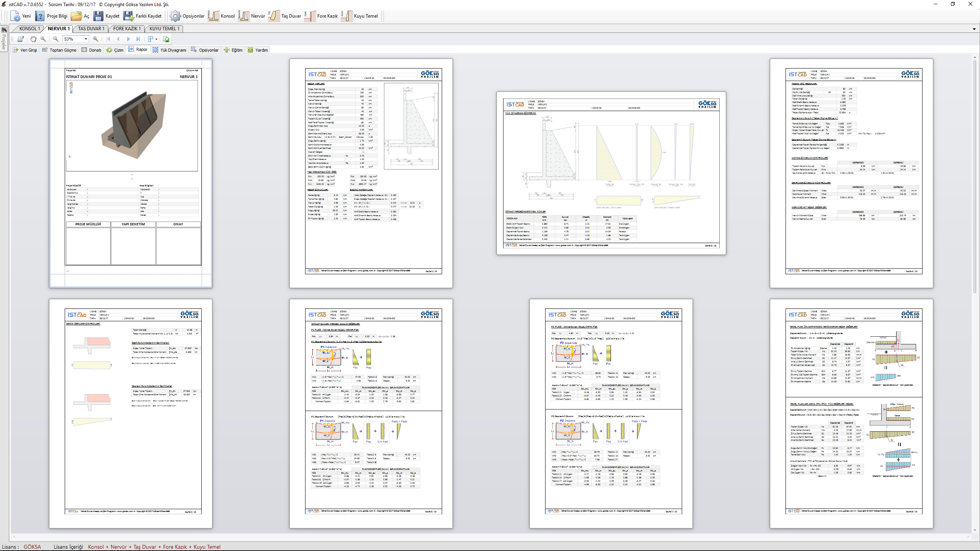Open the Veri Girişi view
This screenshot has width=980, height=551.
pyautogui.click(x=25, y=50)
